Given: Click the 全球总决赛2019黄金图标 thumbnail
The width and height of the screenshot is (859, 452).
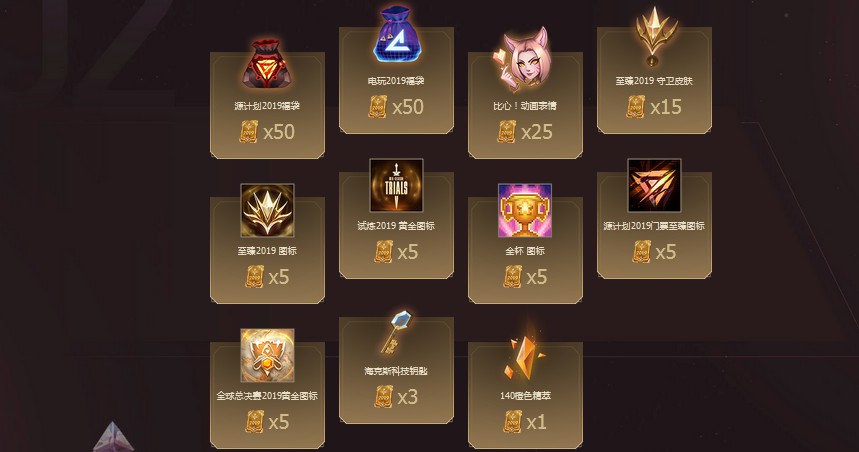Looking at the screenshot, I should [267, 356].
